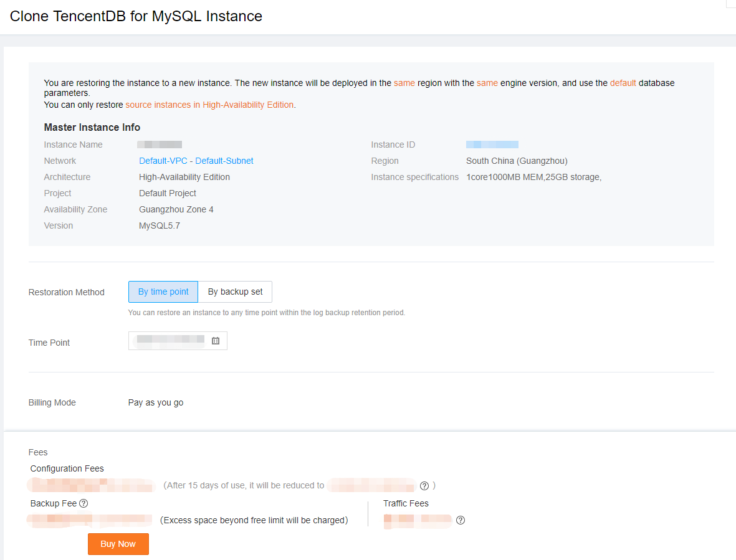Click the 'Availability Zone' label

point(75,210)
